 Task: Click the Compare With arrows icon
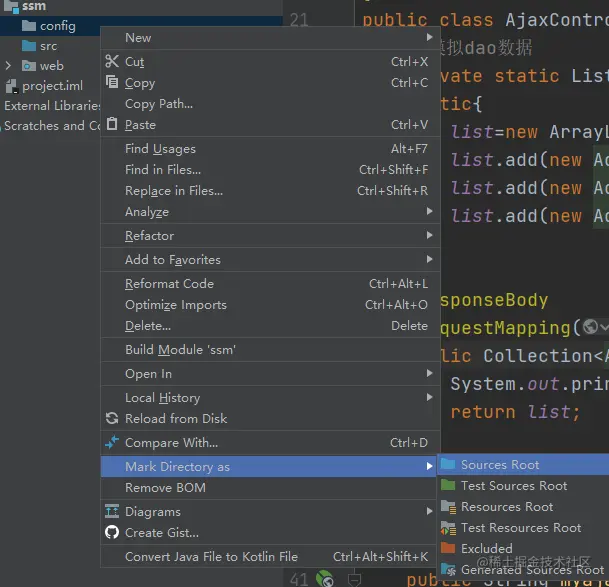coord(112,442)
